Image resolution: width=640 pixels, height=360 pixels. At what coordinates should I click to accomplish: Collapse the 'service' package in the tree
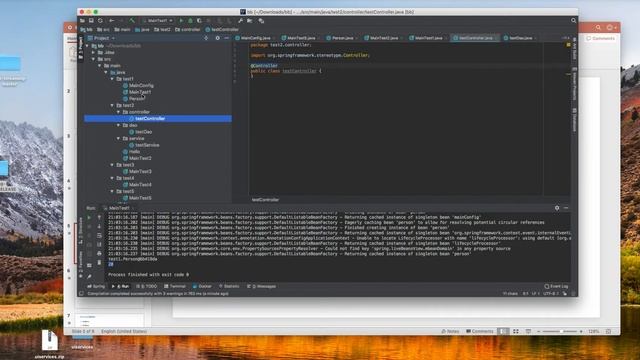[x=119, y=138]
